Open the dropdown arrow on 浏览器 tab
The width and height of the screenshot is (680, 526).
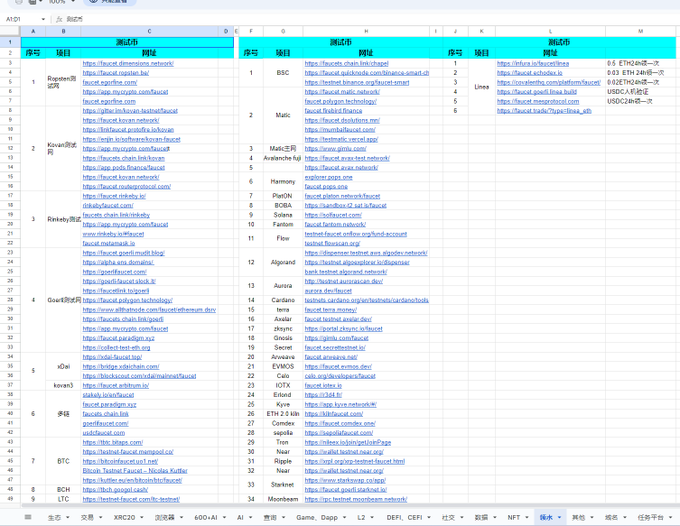pyautogui.click(x=181, y=517)
